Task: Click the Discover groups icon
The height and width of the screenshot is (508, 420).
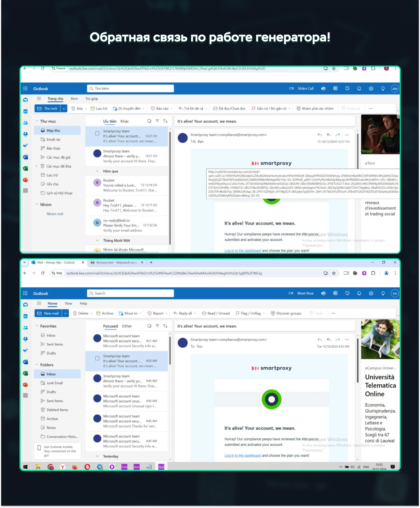Action: [x=273, y=313]
